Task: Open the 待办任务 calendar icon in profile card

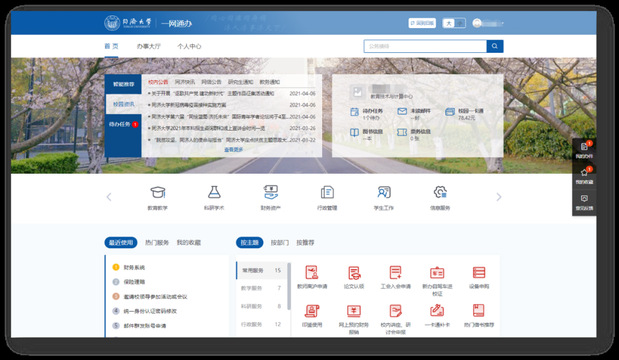Action: (x=355, y=112)
